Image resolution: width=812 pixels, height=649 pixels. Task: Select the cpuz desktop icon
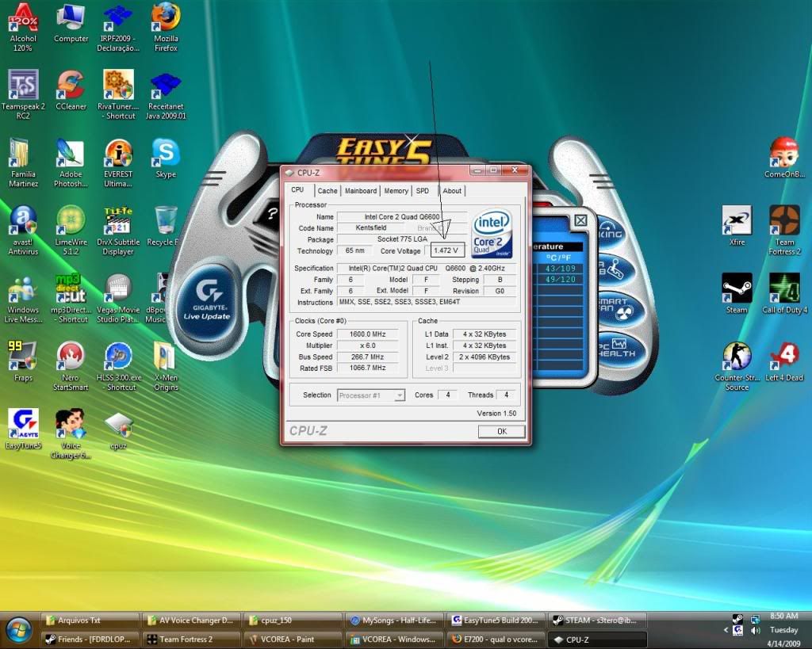tap(118, 430)
